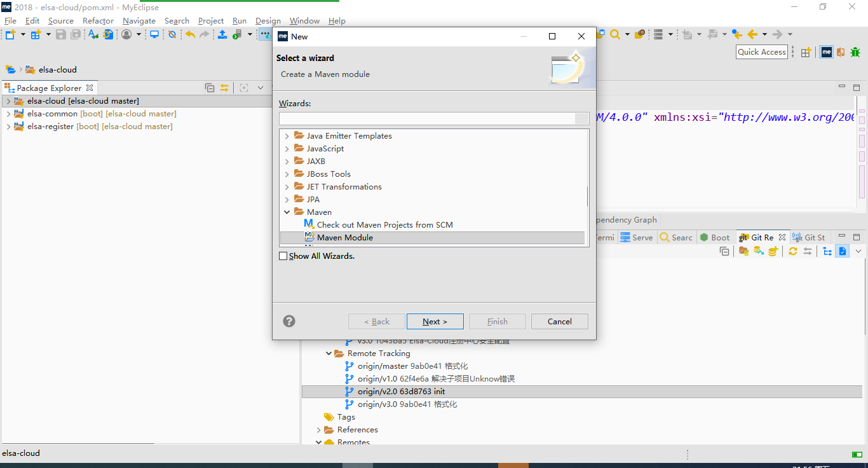Click the Last Edit Location arrow
This screenshot has width=868, height=468.
(x=736, y=34)
